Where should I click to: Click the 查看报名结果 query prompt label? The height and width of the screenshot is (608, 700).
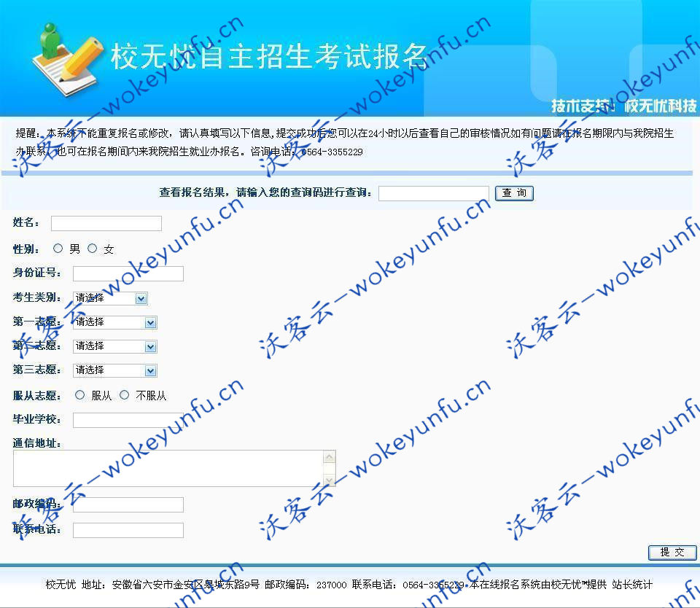265,192
